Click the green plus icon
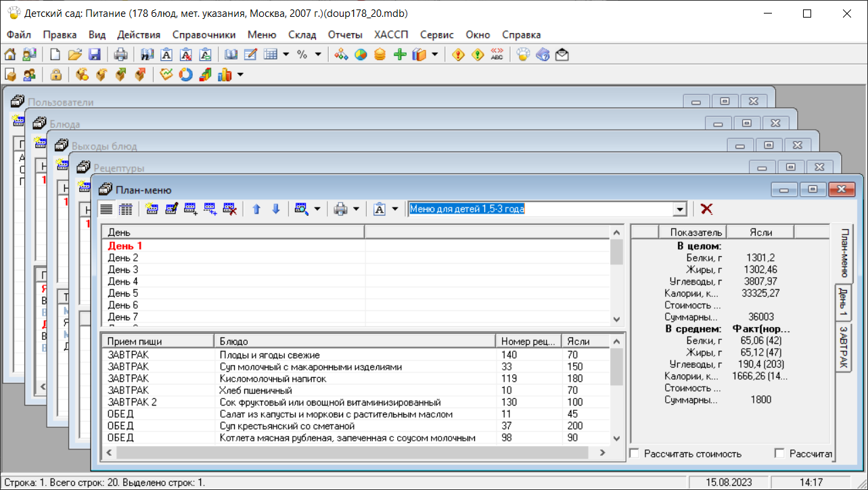 point(400,55)
